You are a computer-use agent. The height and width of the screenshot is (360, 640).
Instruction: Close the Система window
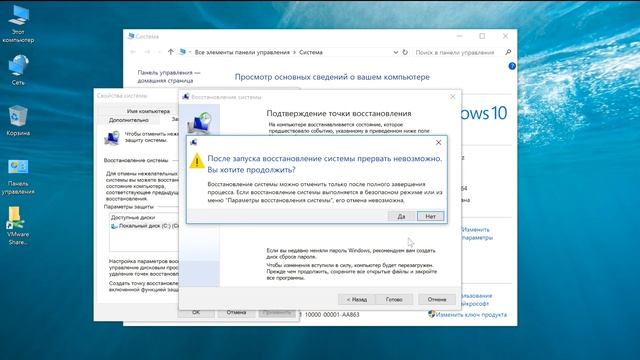click(505, 36)
